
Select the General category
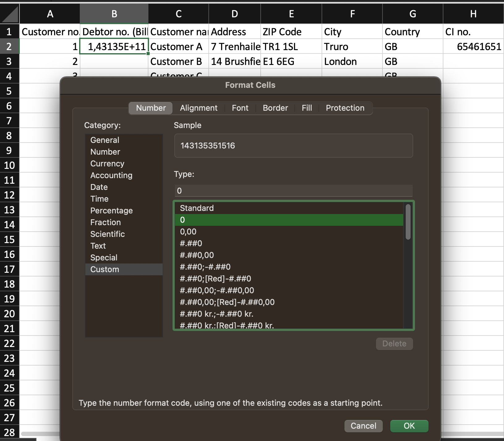(x=105, y=140)
